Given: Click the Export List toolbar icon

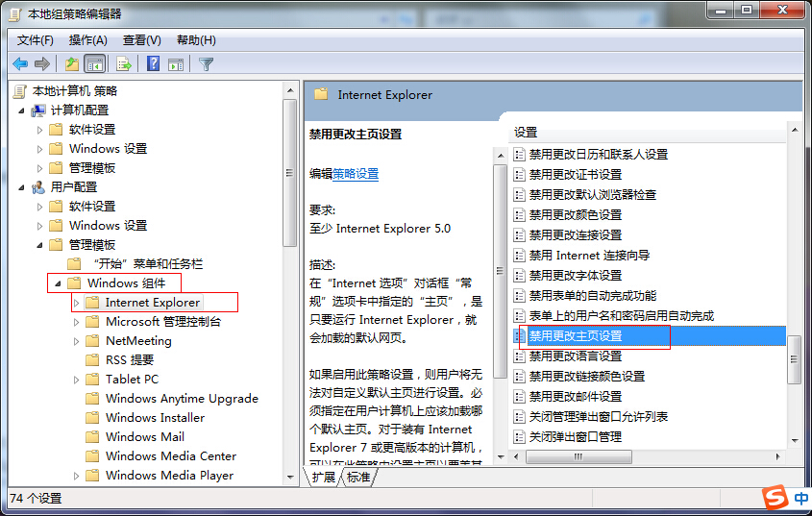Looking at the screenshot, I should pos(123,64).
